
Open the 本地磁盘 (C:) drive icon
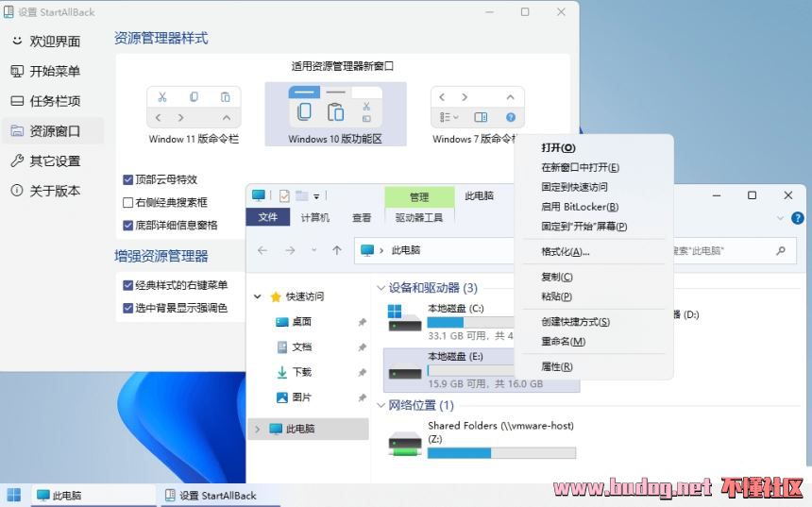[x=405, y=317]
